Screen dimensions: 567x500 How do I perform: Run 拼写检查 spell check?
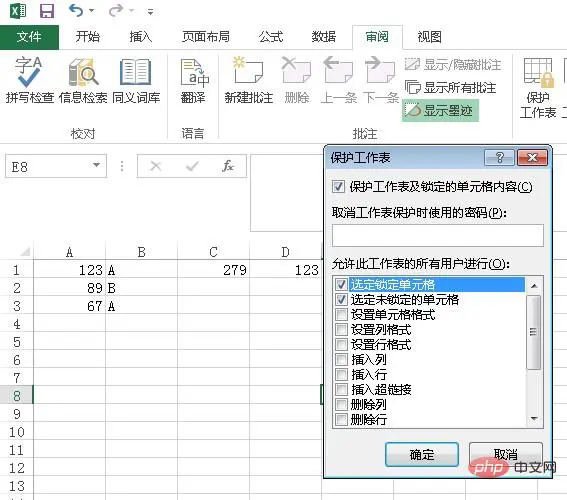tap(30, 80)
